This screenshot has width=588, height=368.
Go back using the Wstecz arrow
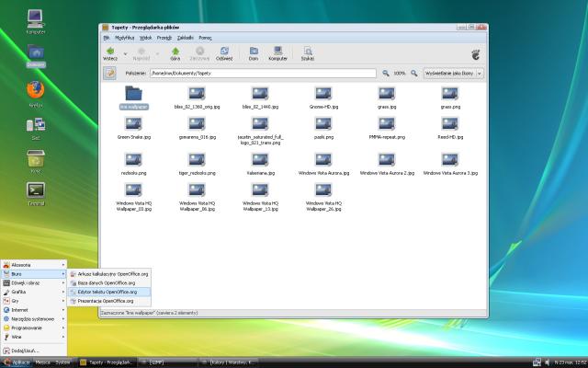click(110, 53)
